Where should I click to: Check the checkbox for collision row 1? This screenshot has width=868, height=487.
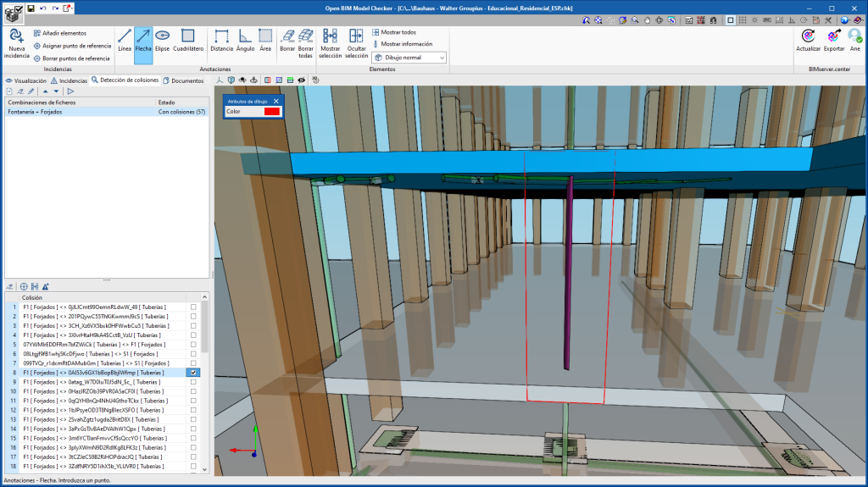click(194, 307)
